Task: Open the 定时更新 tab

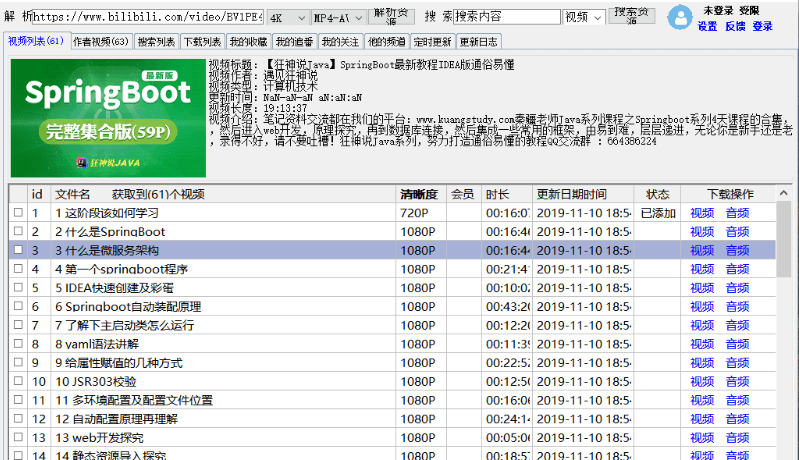Action: 432,42
